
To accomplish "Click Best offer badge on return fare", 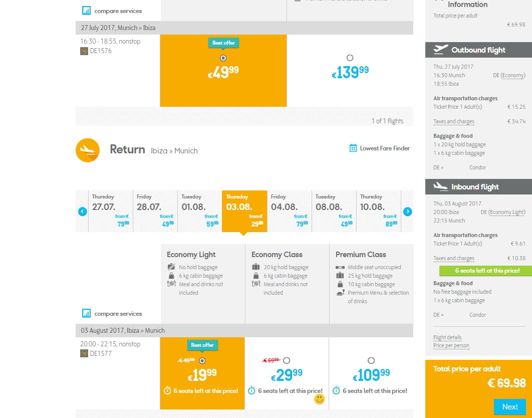I will click(202, 345).
